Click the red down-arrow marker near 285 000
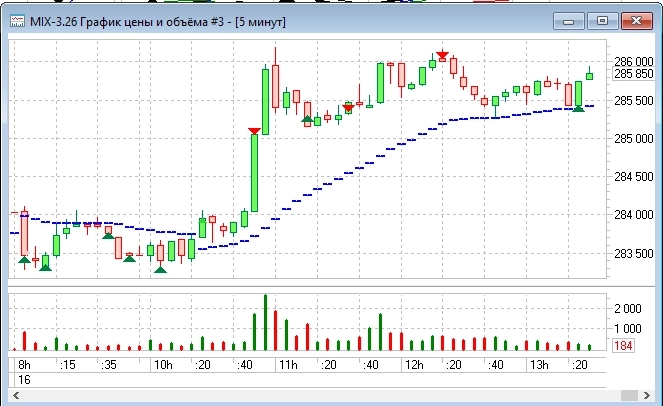 click(x=255, y=130)
